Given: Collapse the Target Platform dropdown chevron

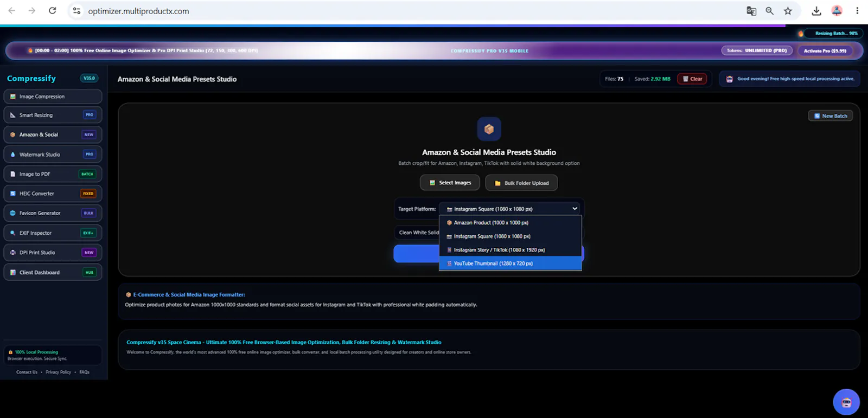Looking at the screenshot, I should tap(575, 209).
